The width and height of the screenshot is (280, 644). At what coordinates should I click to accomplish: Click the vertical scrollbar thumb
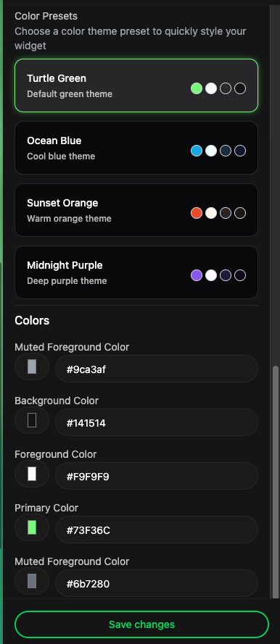(x=276, y=481)
